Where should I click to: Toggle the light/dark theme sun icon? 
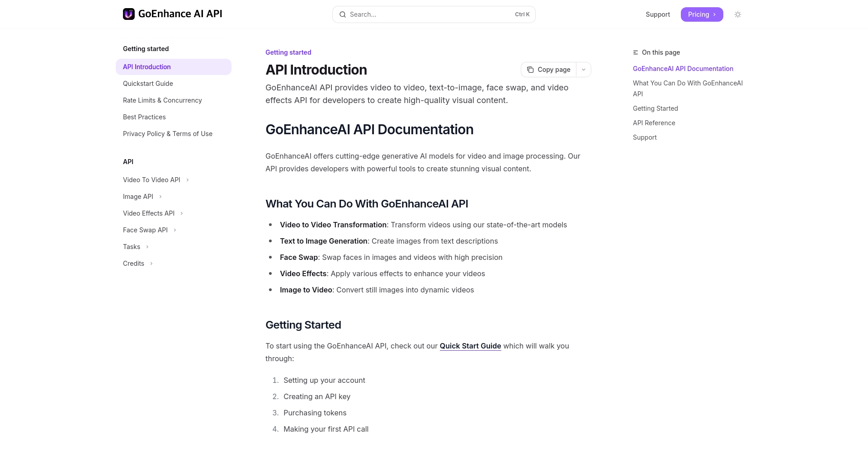(x=738, y=14)
